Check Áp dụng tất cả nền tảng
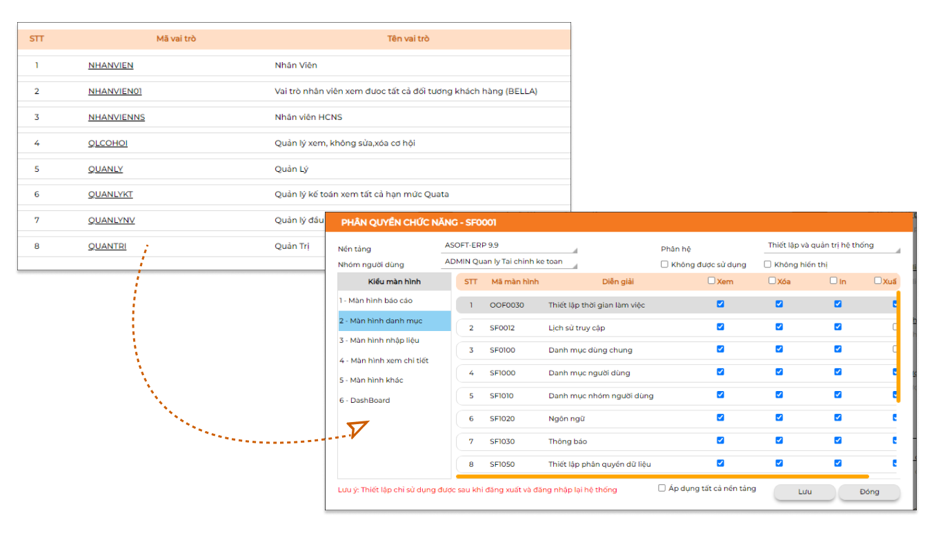This screenshot has height=560, width=934. point(662,488)
